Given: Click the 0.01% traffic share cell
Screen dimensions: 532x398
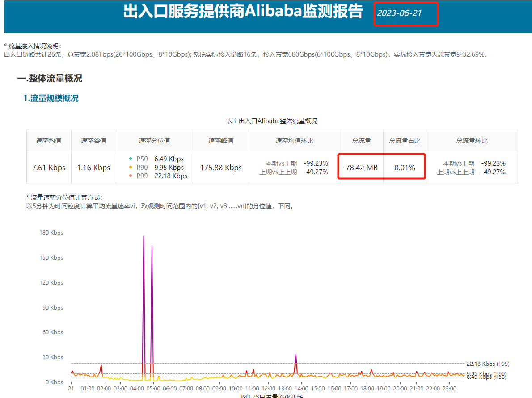Looking at the screenshot, I should 405,168.
